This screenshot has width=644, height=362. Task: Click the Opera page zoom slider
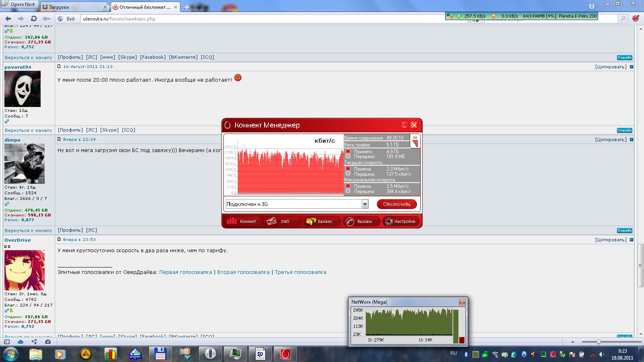(x=599, y=342)
